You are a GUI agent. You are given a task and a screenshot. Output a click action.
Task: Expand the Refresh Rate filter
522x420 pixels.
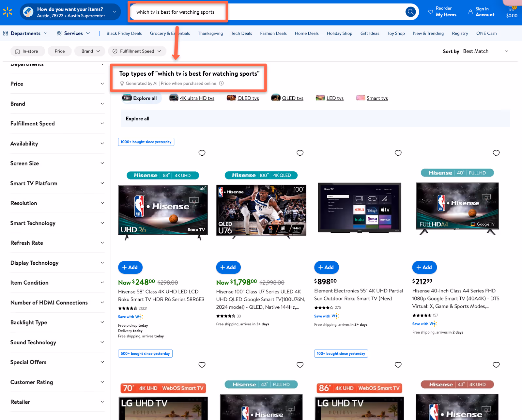[57, 243]
